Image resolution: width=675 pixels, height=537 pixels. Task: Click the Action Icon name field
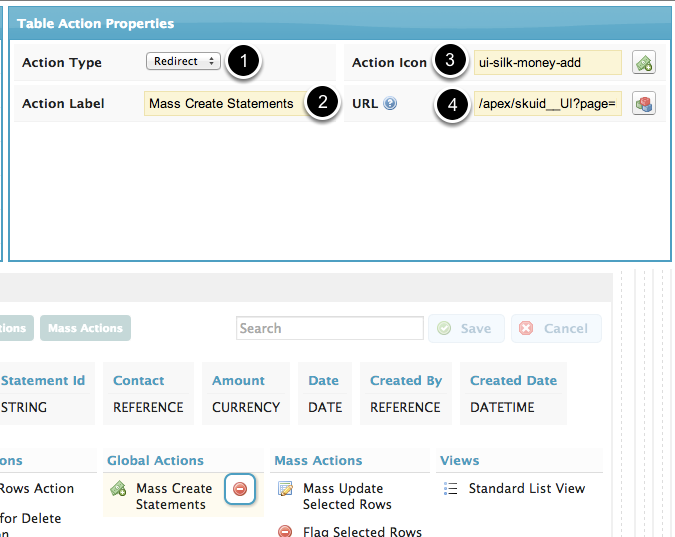(547, 62)
